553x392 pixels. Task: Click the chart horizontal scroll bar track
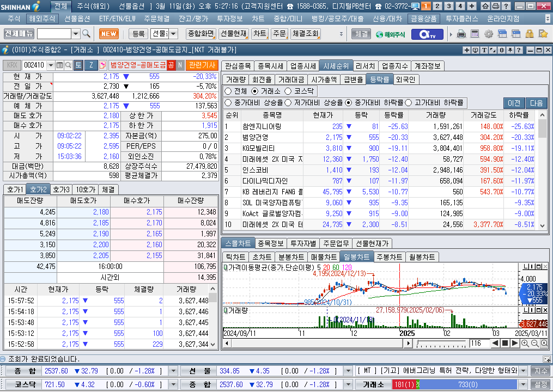tap(318, 343)
